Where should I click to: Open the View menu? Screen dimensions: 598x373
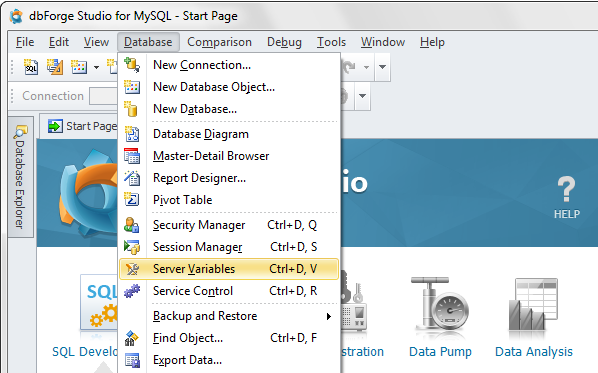tap(96, 42)
